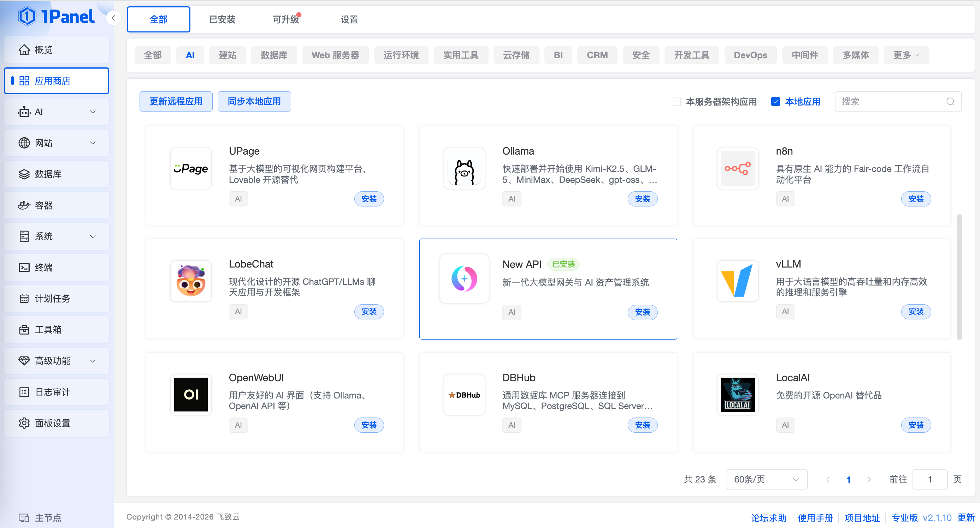The width and height of the screenshot is (980, 528).
Task: Expand the AI sidebar menu
Action: pyautogui.click(x=56, y=112)
